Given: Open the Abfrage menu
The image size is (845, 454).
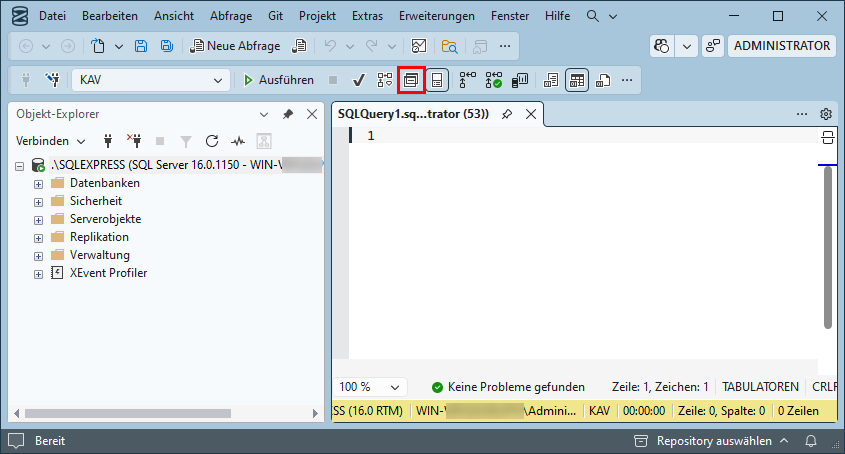Looking at the screenshot, I should (x=231, y=16).
